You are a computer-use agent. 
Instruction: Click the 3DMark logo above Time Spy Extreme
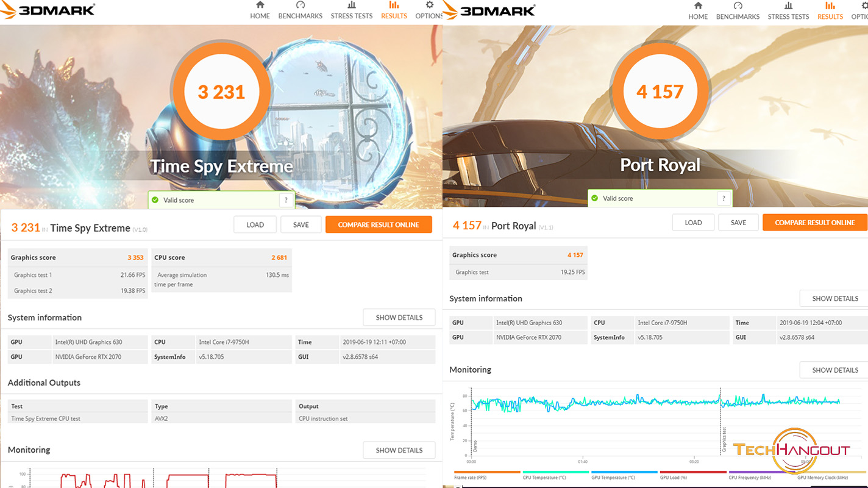pyautogui.click(x=48, y=9)
